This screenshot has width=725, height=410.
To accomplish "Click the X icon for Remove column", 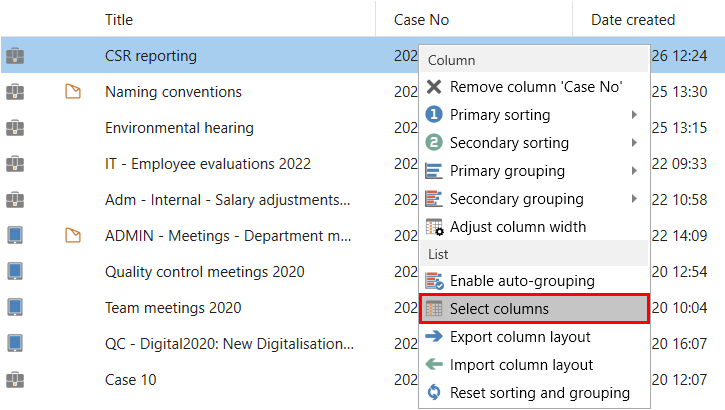I will (434, 87).
